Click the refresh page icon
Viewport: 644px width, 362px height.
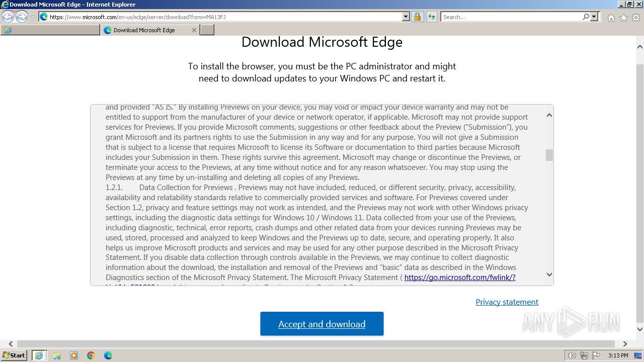[x=432, y=17]
